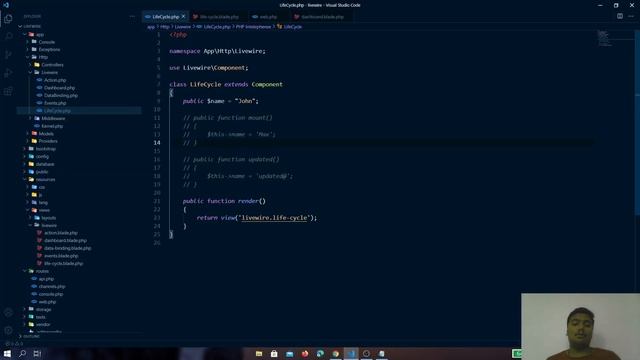This screenshot has height=360, width=640.
Task: Click the VS Code logo menu icon
Action: click(6, 5)
